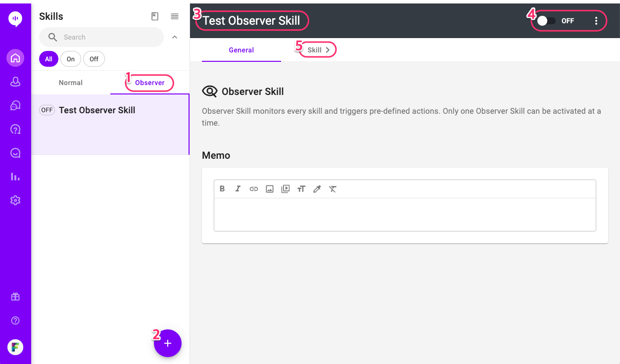Image resolution: width=620 pixels, height=364 pixels.
Task: Switch to the Observer skills tab
Action: (x=150, y=83)
